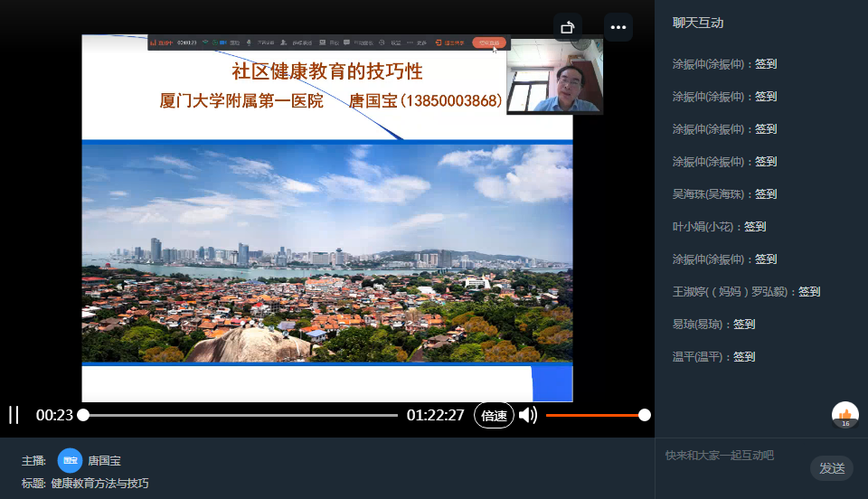The height and width of the screenshot is (499, 868).
Task: Click 签到 link from 王淑婷
Action: coord(809,292)
